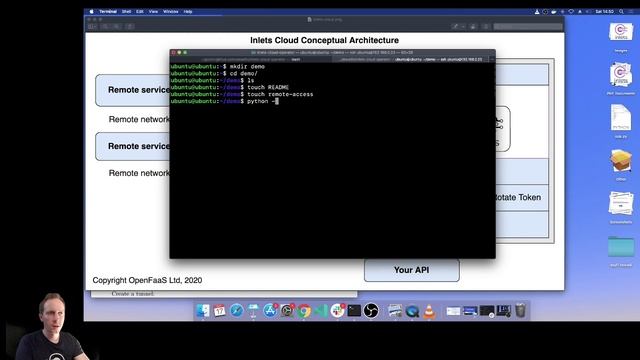Click the 'touch remote-access' line in Terminal
The width and height of the screenshot is (640, 360).
[242, 94]
